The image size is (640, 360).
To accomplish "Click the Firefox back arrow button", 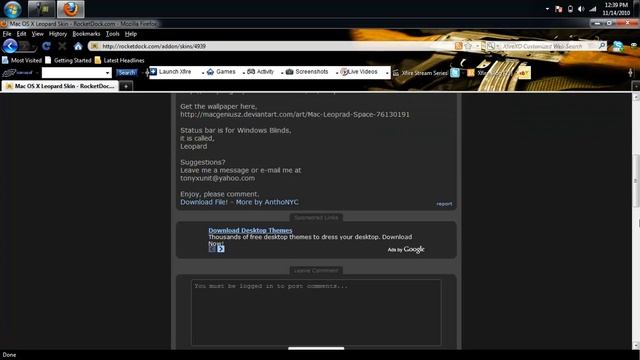I will click(10, 46).
